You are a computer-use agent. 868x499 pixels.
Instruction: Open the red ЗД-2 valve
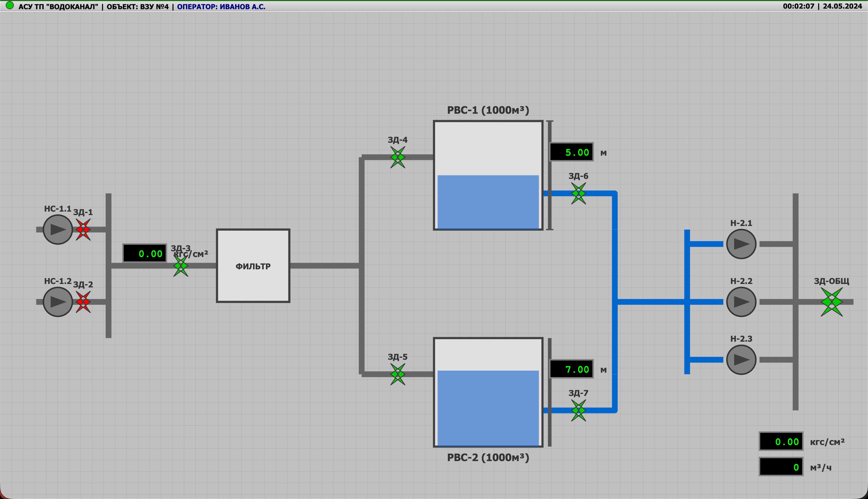click(83, 302)
